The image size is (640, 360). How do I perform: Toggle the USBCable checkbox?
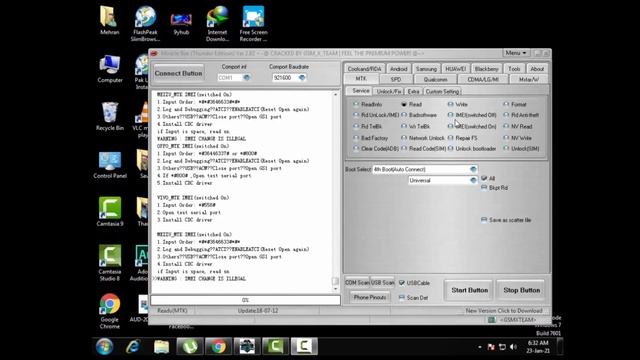(402, 283)
